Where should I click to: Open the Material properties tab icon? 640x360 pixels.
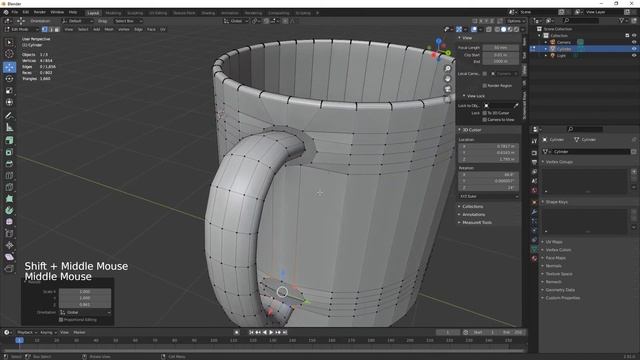[x=534, y=258]
